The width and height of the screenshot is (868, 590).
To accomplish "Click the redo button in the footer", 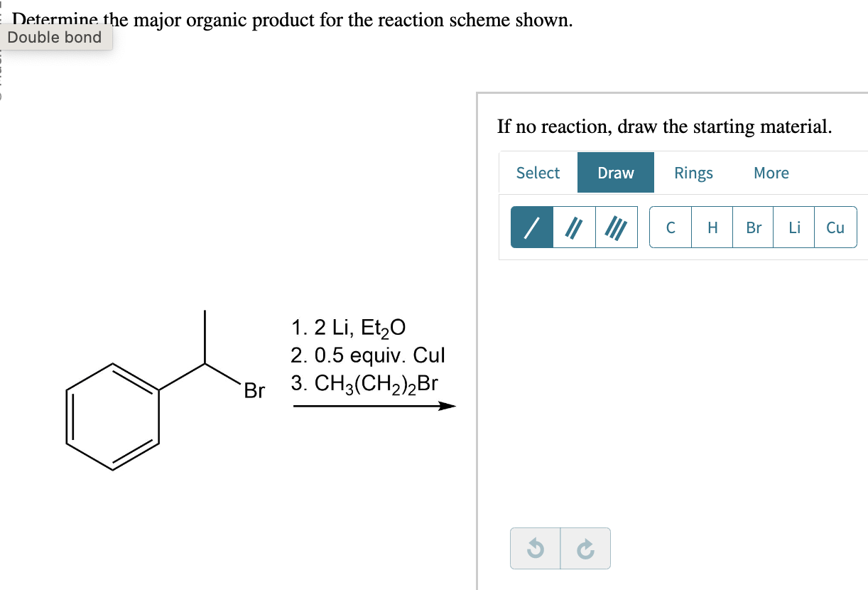I will tap(585, 548).
